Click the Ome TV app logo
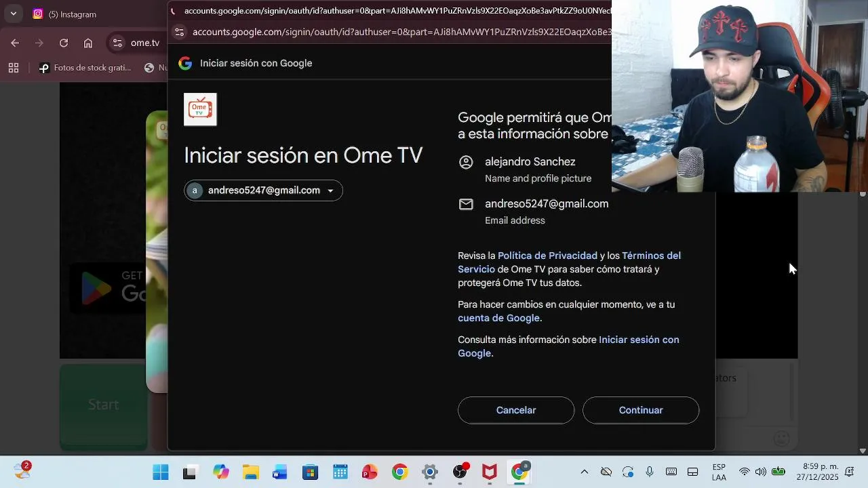 coord(200,109)
